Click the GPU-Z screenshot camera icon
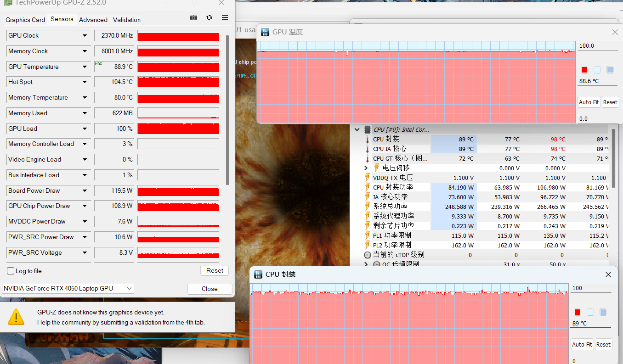This screenshot has width=623, height=364. [193, 17]
